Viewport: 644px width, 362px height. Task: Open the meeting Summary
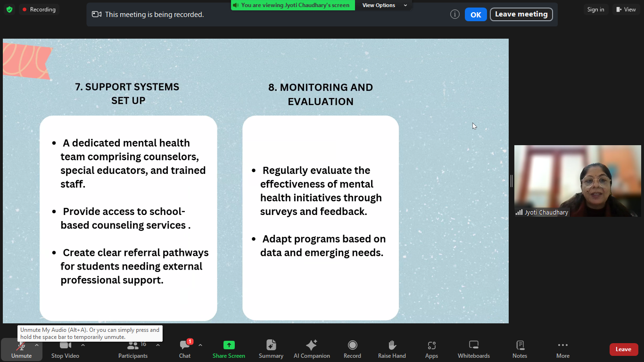point(271,350)
